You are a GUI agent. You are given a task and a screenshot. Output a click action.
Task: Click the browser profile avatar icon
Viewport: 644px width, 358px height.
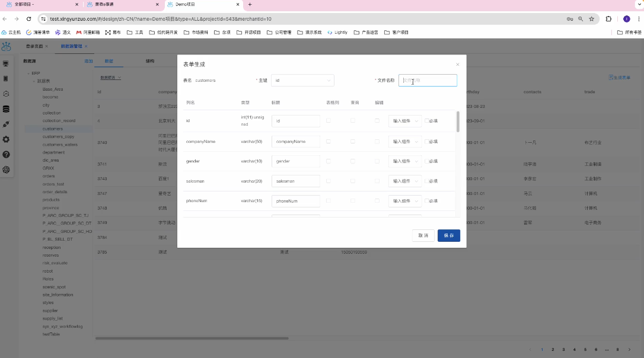626,19
